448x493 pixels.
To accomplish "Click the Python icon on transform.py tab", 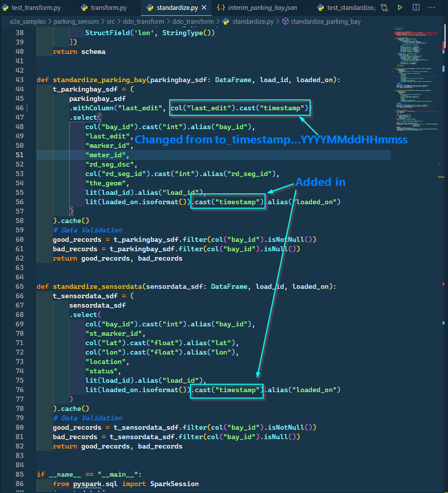I will tap(84, 7).
